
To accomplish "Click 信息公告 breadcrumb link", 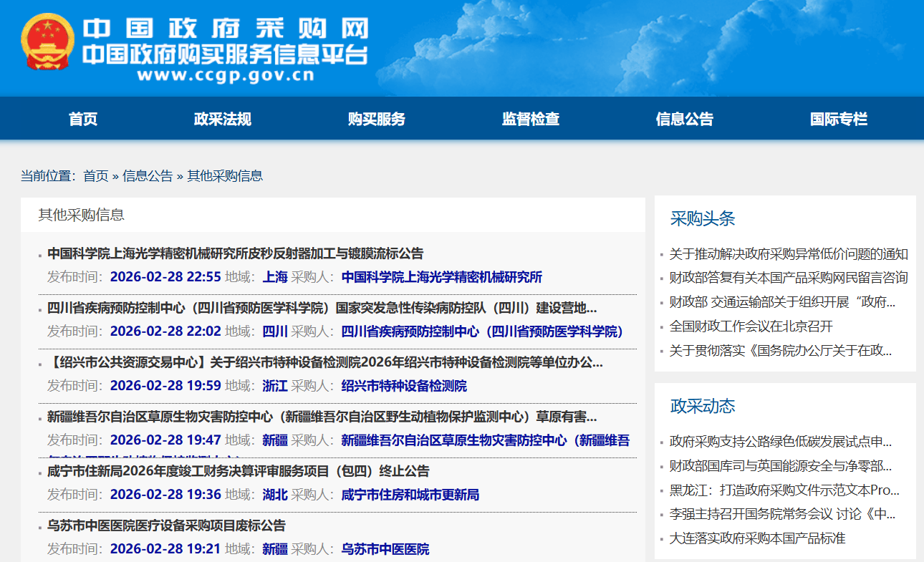I will [x=148, y=176].
